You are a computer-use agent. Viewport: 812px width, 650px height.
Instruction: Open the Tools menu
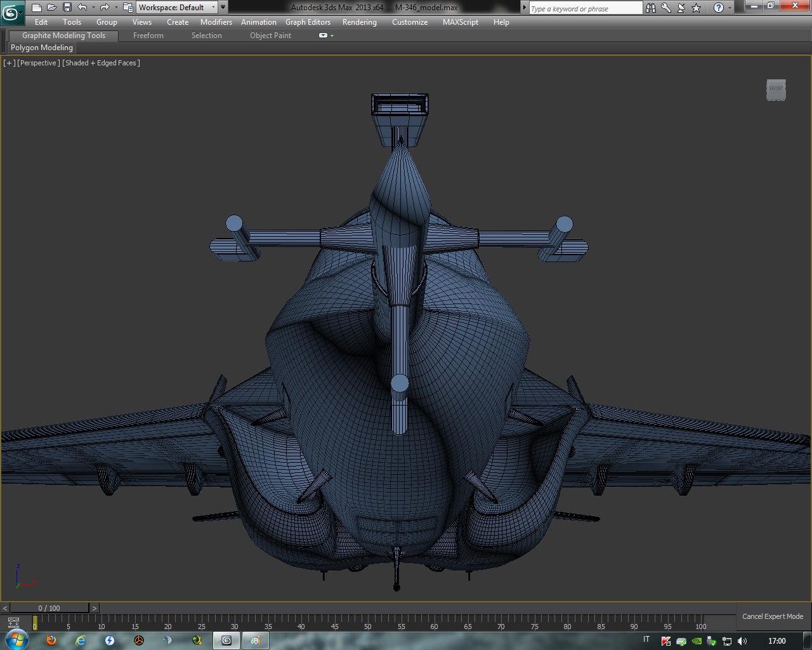click(x=72, y=22)
